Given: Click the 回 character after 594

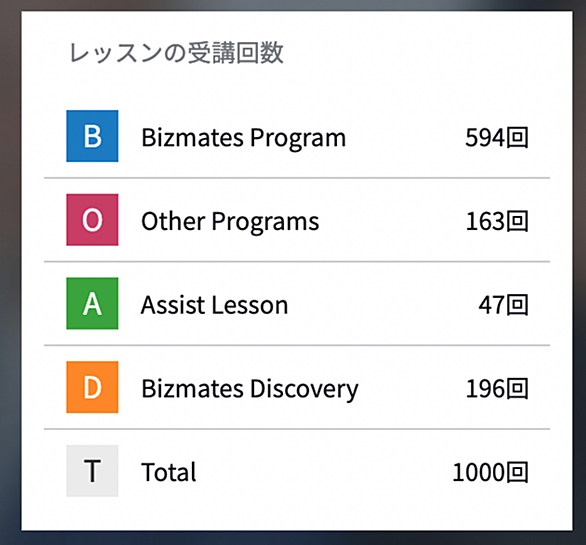Looking at the screenshot, I should (518, 138).
